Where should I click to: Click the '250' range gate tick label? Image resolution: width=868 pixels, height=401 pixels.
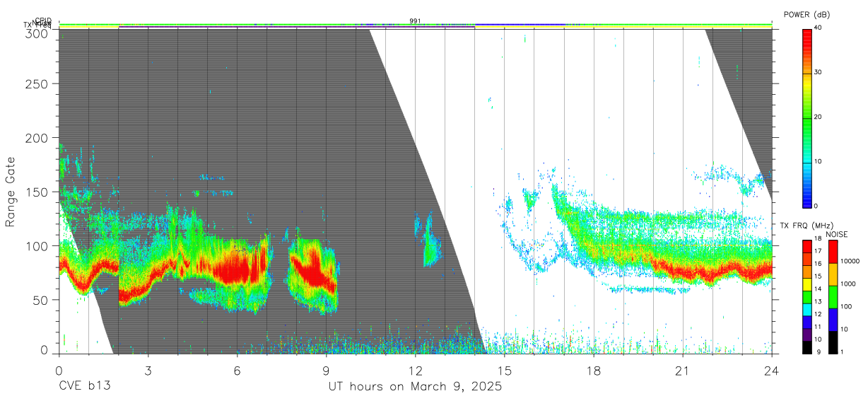37,83
